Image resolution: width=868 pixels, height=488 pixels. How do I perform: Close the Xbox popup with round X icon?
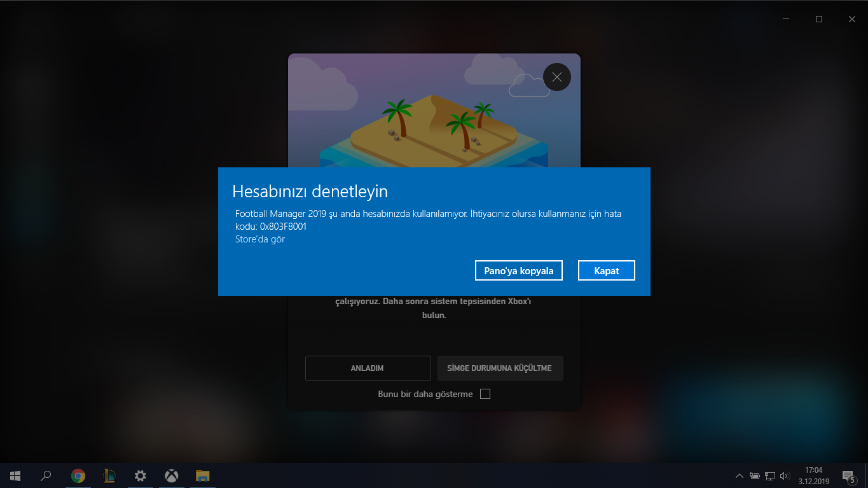click(x=557, y=77)
